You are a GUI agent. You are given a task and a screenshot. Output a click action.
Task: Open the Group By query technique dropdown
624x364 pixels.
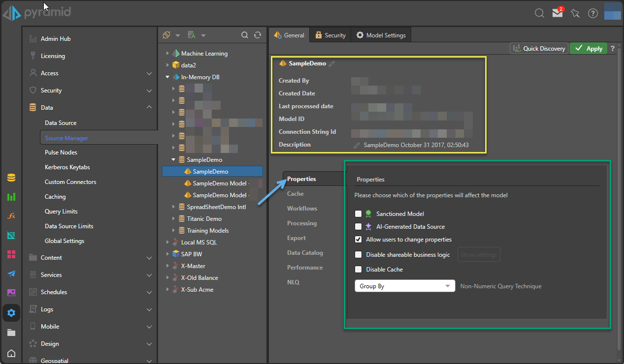point(405,286)
